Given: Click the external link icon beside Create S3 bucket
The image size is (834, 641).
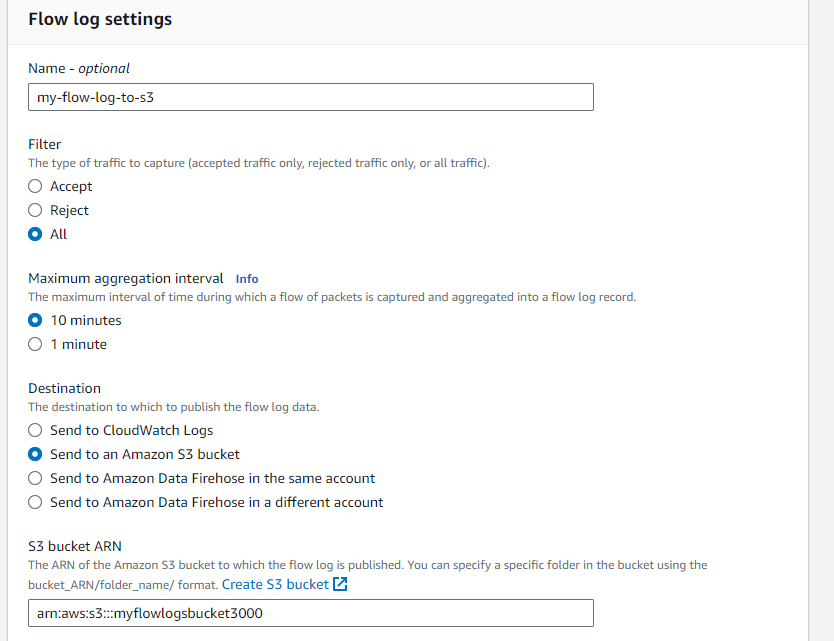Looking at the screenshot, I should pos(340,584).
